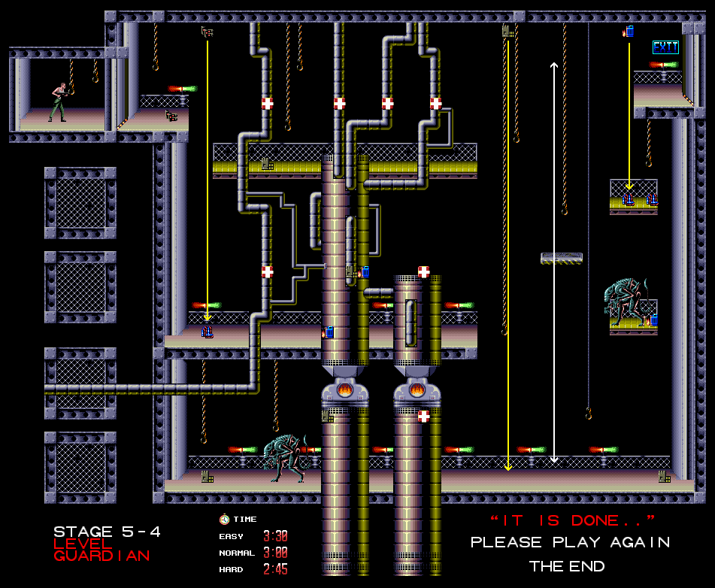Select the ammo clip below the left furnace
This screenshot has width=715, height=588.
(x=327, y=416)
